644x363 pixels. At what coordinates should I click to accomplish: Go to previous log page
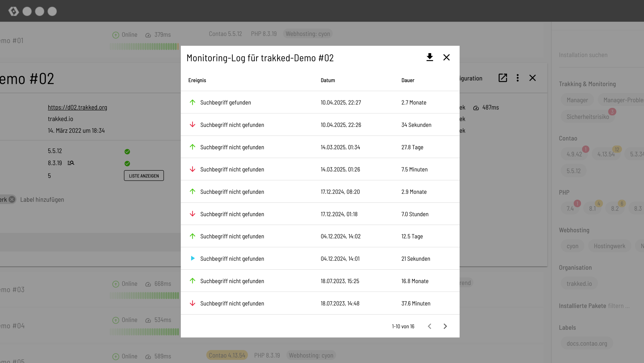(429, 326)
